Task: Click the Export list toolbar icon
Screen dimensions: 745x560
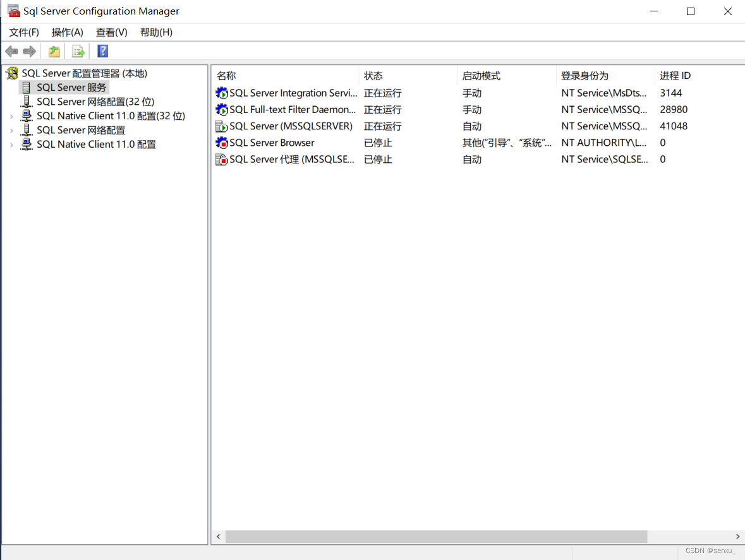Action: coord(78,51)
